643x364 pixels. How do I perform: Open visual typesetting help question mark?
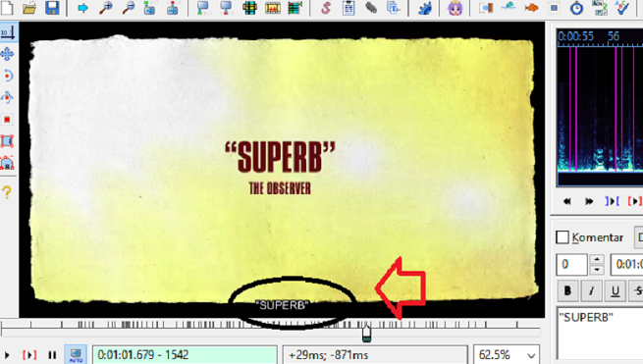click(8, 192)
